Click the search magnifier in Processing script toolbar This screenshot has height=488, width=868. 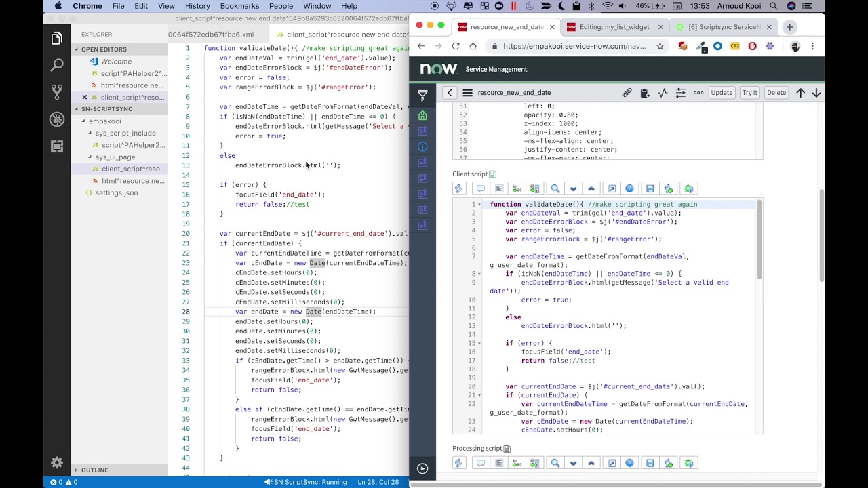tap(555, 463)
